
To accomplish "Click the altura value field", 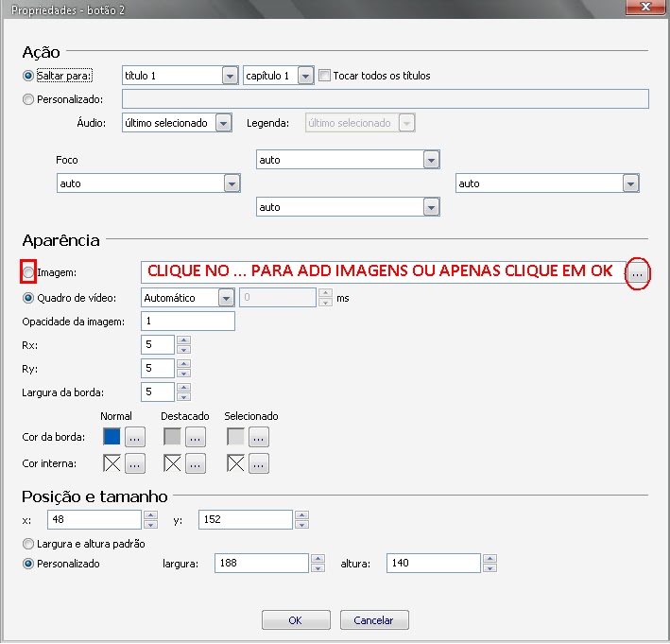I will coord(433,563).
